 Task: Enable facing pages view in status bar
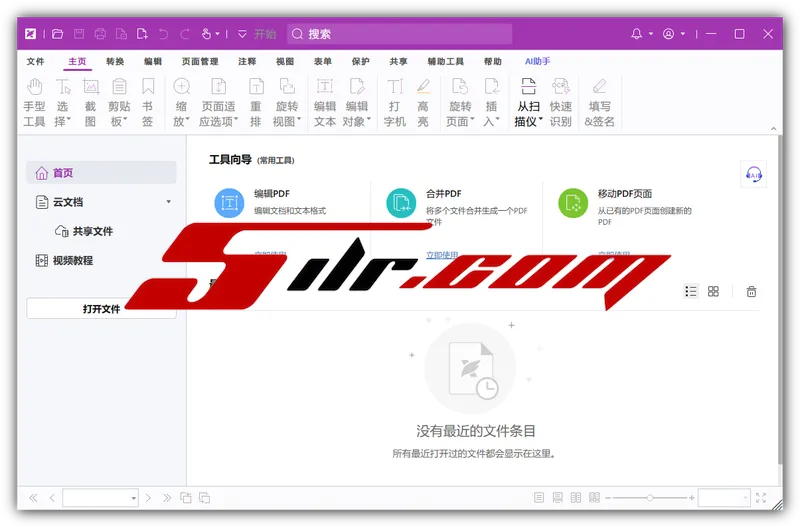(576, 497)
